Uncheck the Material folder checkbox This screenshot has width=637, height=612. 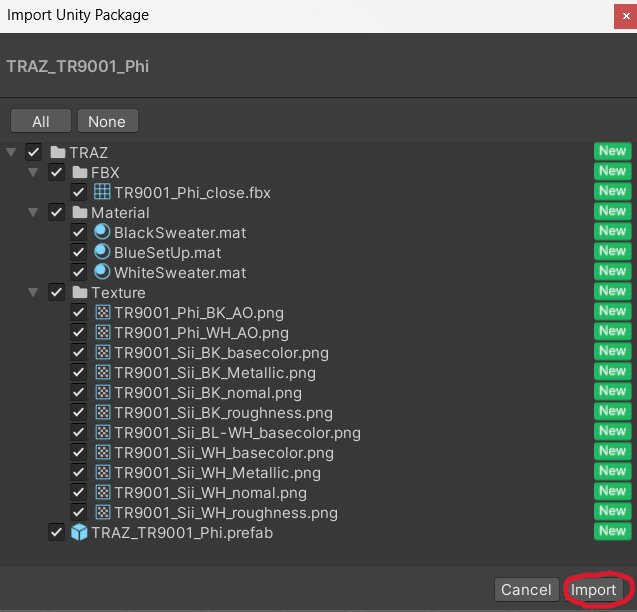coord(56,212)
